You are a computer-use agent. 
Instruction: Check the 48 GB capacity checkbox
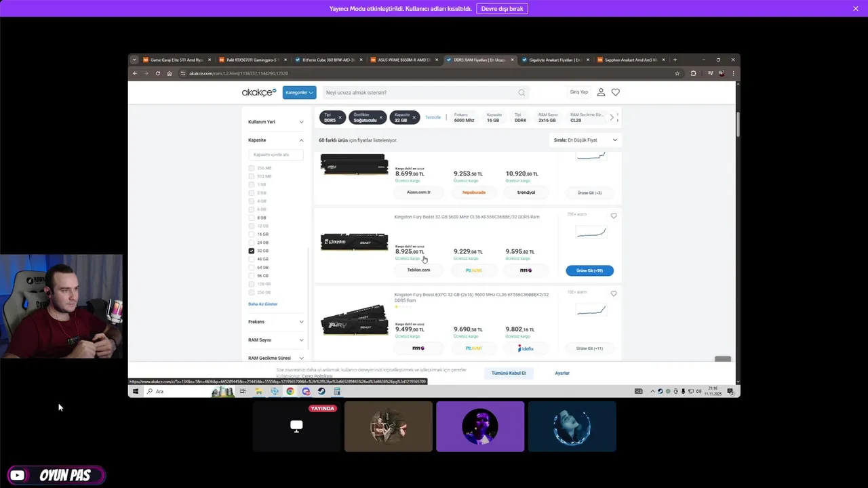(x=252, y=259)
